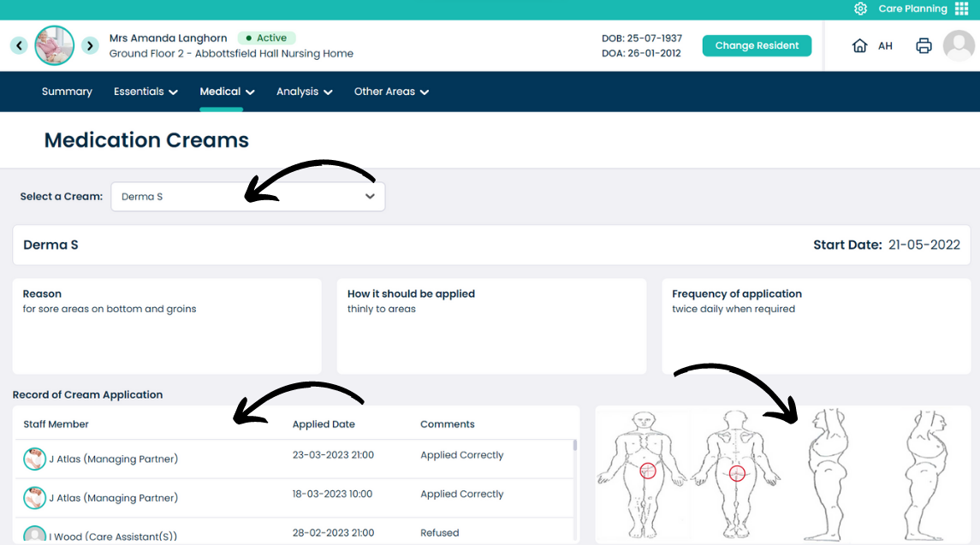Click the back body diagram
Image resolution: width=980 pixels, height=545 pixels.
(x=735, y=474)
